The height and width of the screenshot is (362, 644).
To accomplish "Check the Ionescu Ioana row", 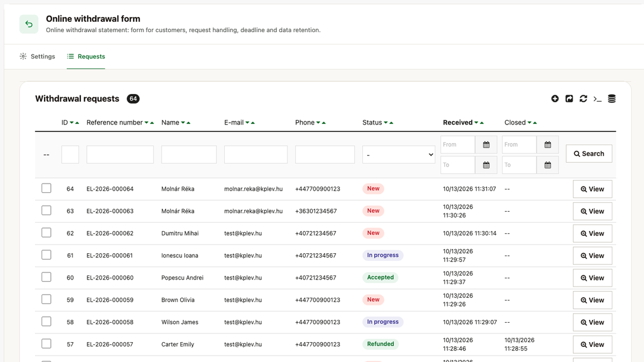I will click(46, 255).
